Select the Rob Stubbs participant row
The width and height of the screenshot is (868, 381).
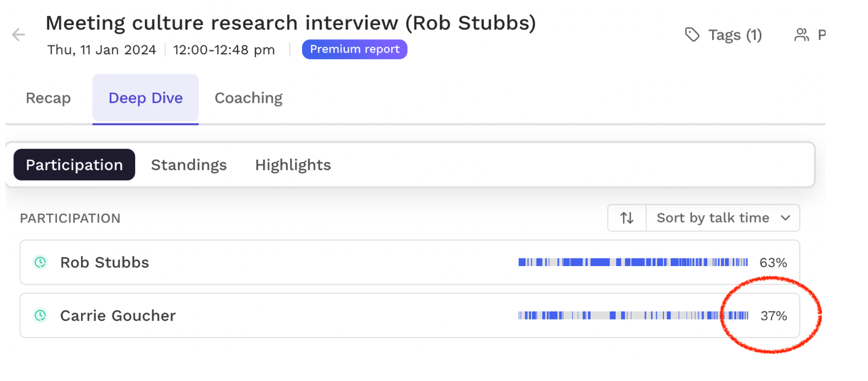pyautogui.click(x=307, y=262)
